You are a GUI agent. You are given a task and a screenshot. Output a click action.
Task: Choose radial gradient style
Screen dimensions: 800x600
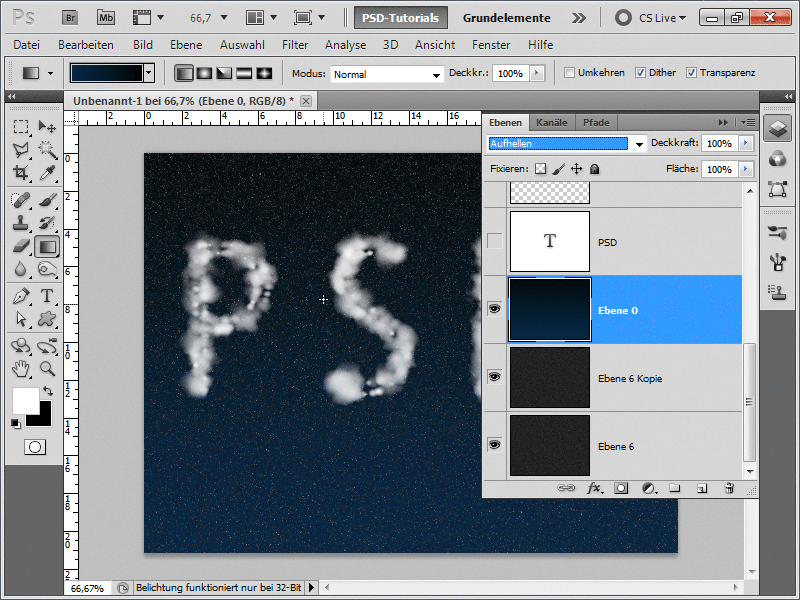click(204, 73)
